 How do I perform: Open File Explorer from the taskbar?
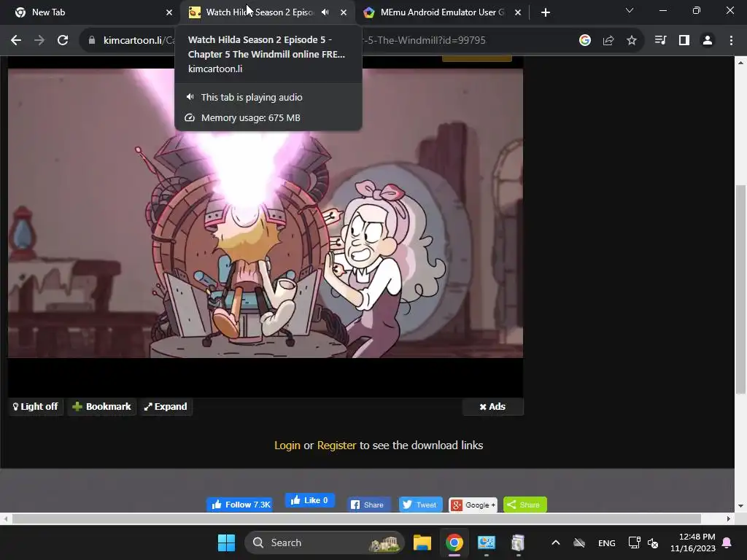pos(422,542)
